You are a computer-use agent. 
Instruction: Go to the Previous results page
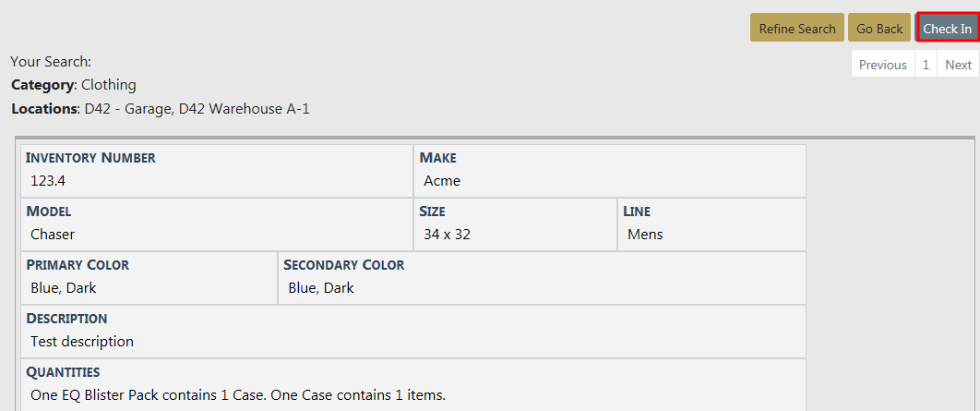[882, 64]
